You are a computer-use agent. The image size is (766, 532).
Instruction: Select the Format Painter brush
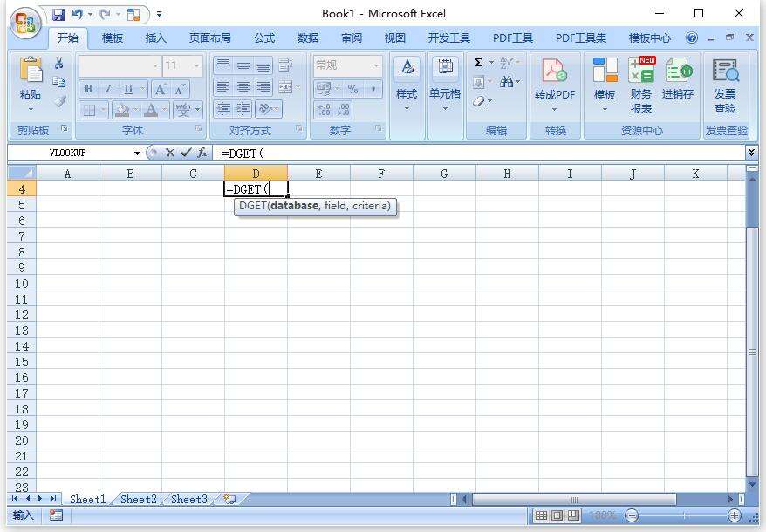pyautogui.click(x=59, y=101)
